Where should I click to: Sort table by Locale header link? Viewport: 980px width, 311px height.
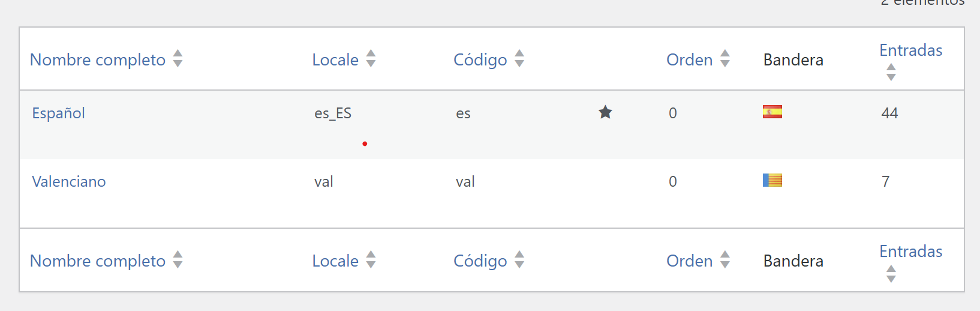(335, 60)
